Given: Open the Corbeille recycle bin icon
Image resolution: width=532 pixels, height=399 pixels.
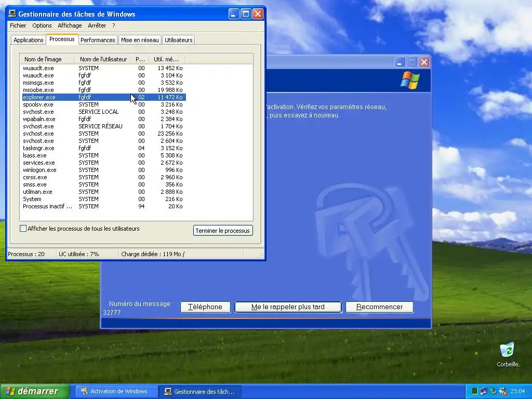Looking at the screenshot, I should (x=507, y=354).
